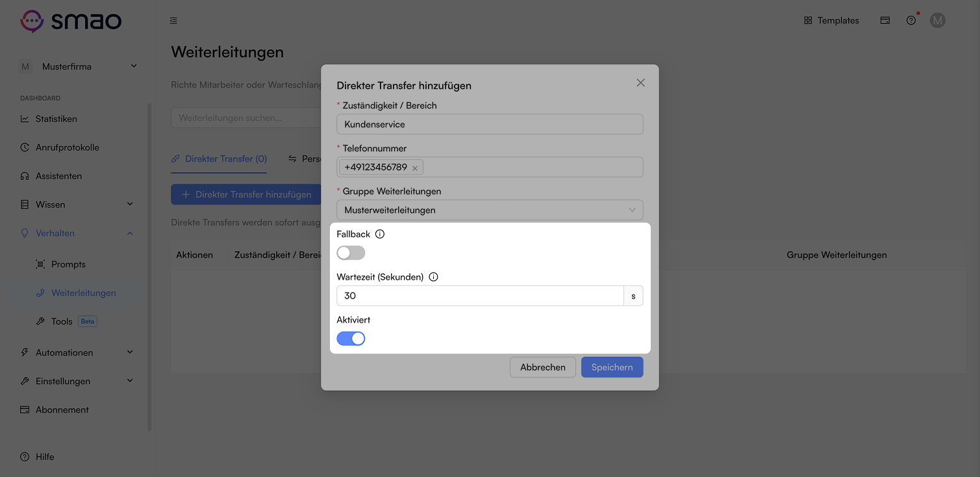Viewport: 980px width, 477px height.
Task: Close the dialog with X icon
Action: click(640, 83)
